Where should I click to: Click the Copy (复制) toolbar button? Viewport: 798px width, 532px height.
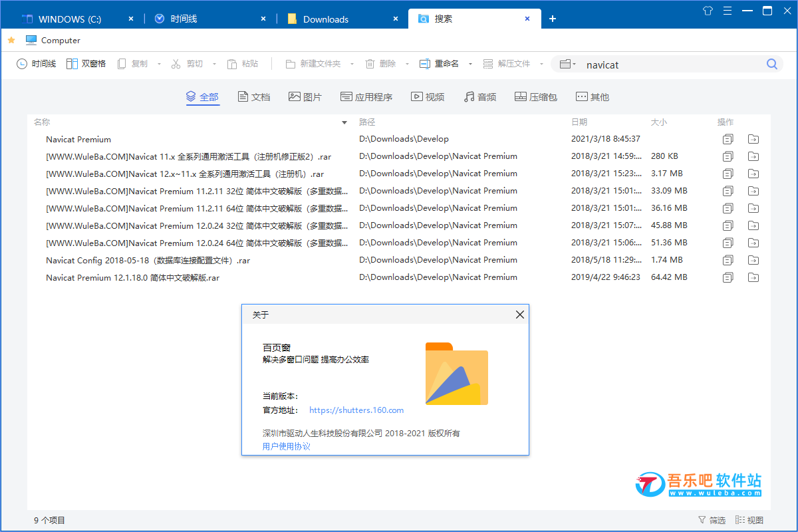point(132,64)
